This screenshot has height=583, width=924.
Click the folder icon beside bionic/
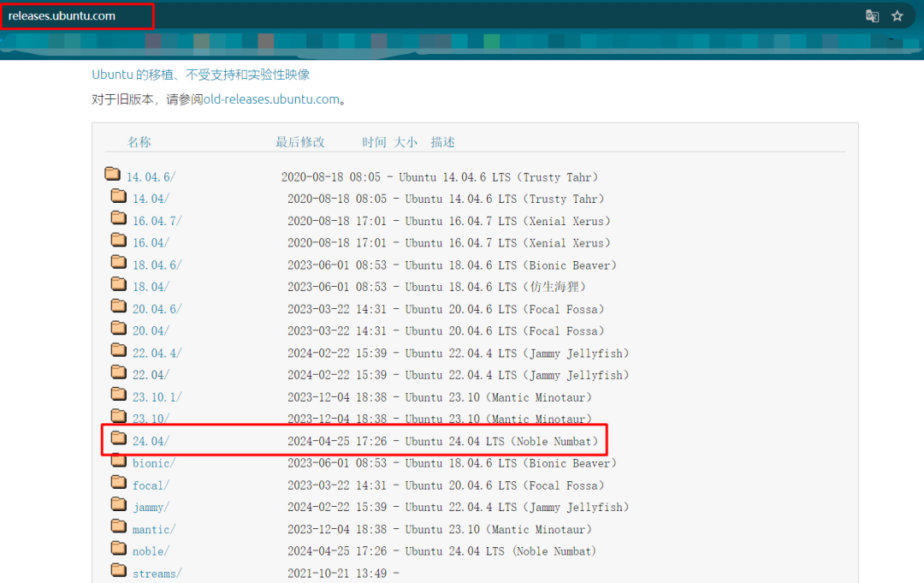pyautogui.click(x=118, y=460)
